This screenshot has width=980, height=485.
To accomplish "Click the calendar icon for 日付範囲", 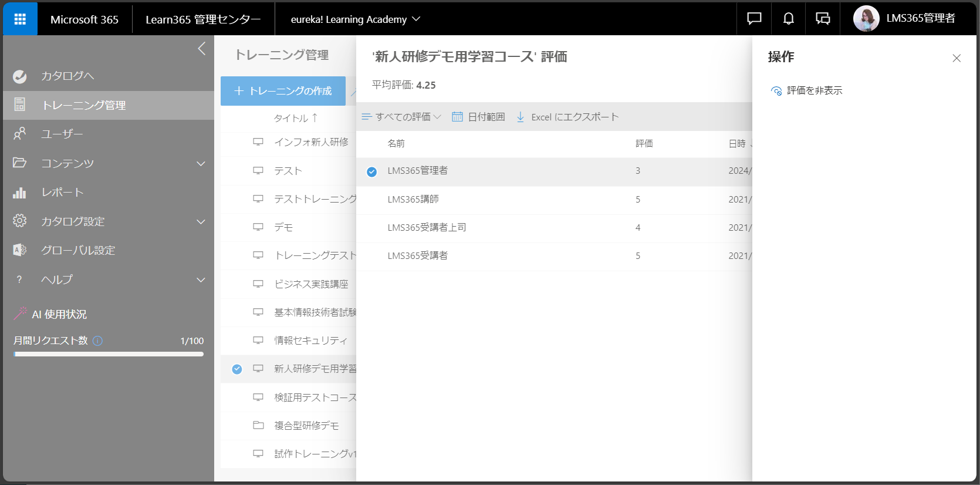I will 457,117.
